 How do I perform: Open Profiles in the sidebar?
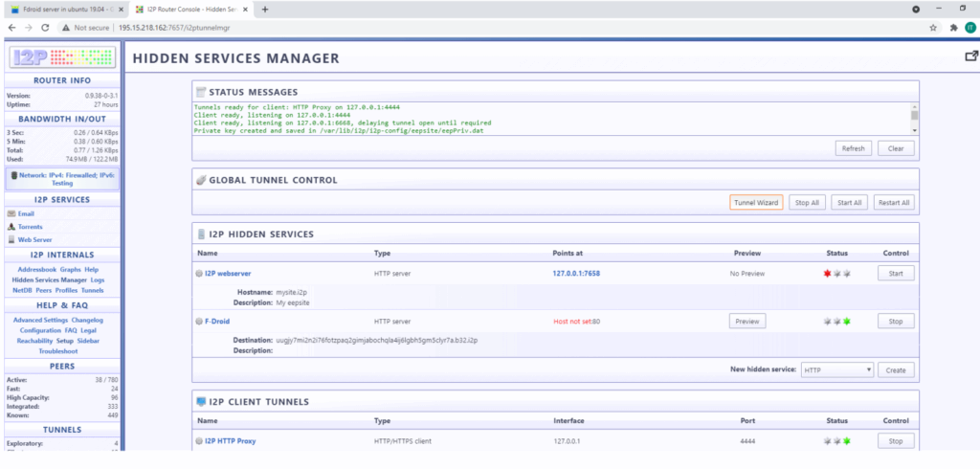pyautogui.click(x=66, y=290)
